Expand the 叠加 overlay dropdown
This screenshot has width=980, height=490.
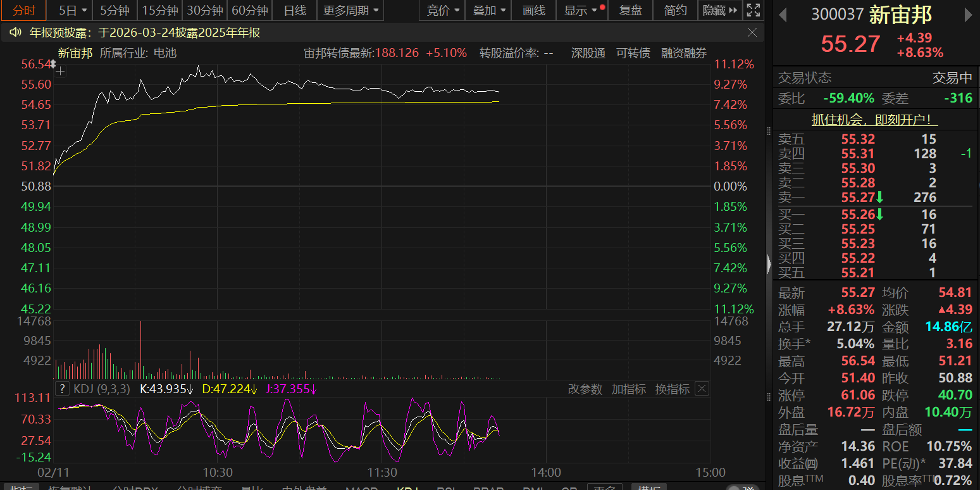490,10
